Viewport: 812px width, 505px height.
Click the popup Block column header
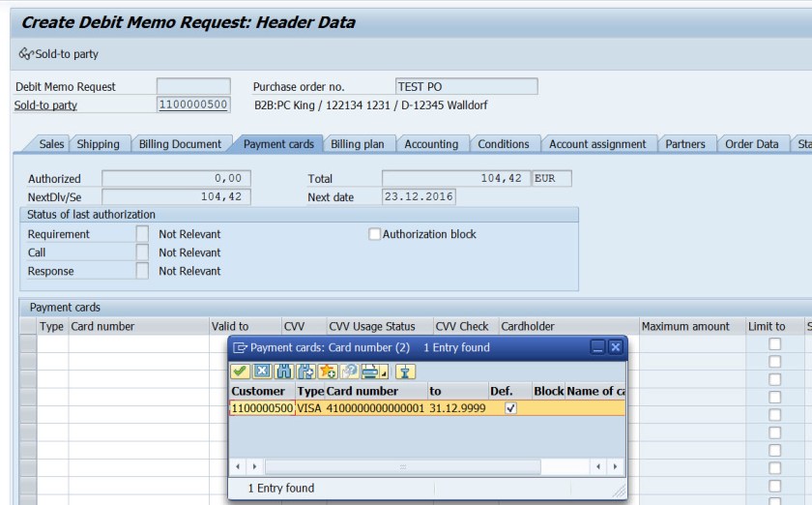pos(548,391)
